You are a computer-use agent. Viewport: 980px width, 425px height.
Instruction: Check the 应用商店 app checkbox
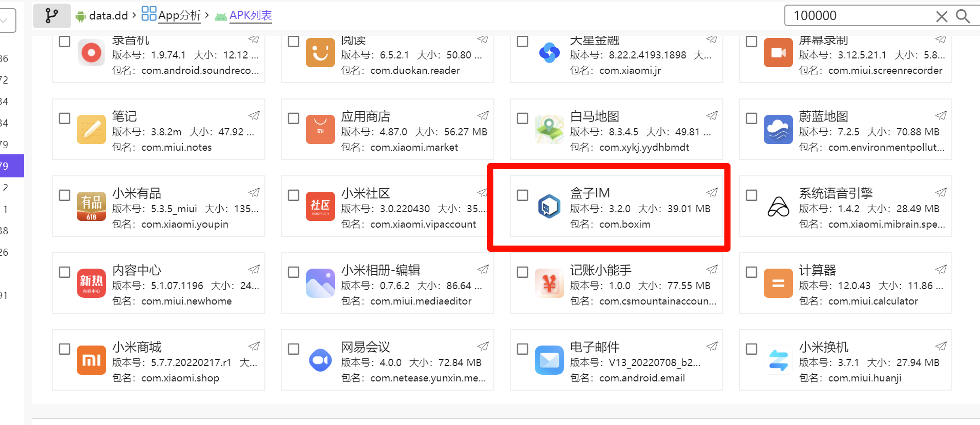click(x=294, y=118)
